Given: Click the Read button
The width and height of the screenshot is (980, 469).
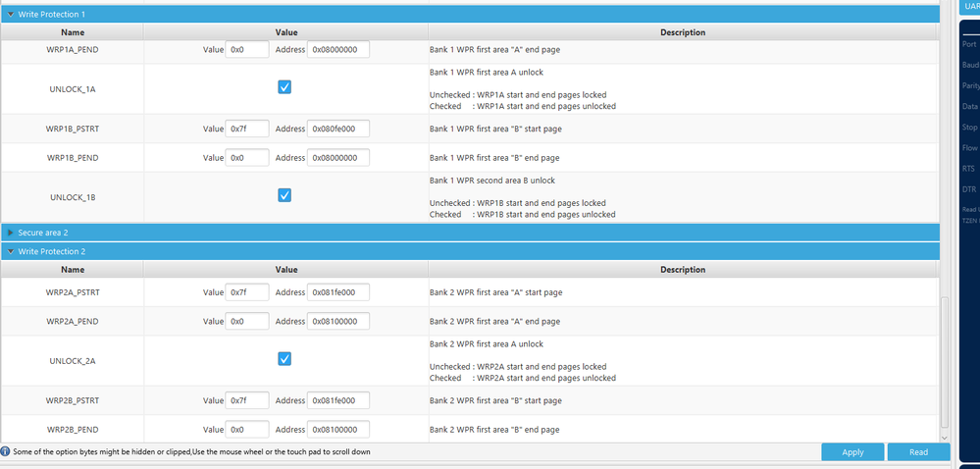Looking at the screenshot, I should tap(918, 452).
